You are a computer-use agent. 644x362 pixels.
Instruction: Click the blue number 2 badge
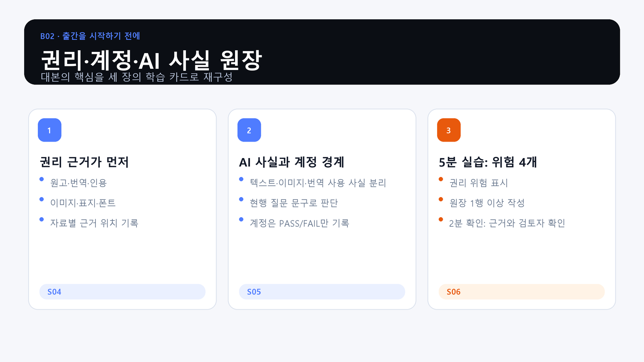pyautogui.click(x=249, y=130)
